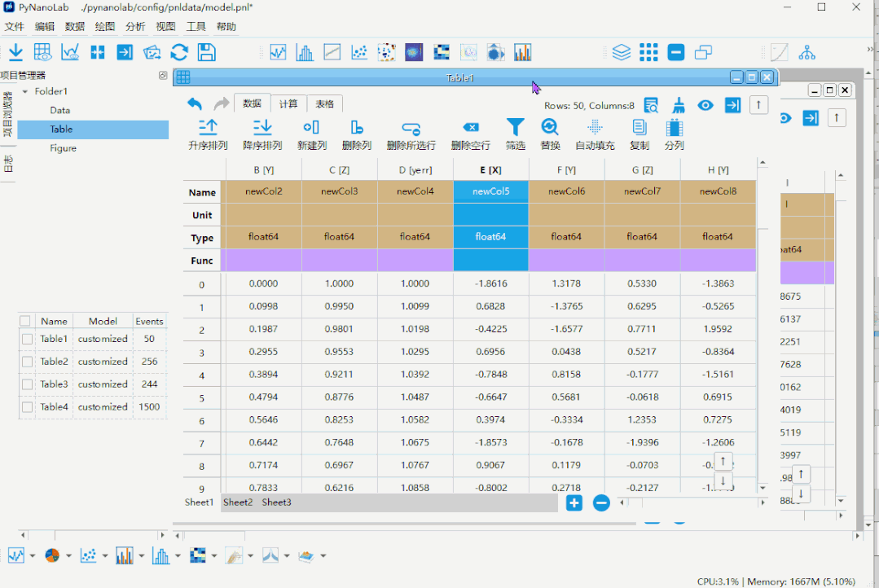Viewport: 879px width, 588px height.
Task: Click the 项目浏览器 side tab
Action: (x=8, y=114)
